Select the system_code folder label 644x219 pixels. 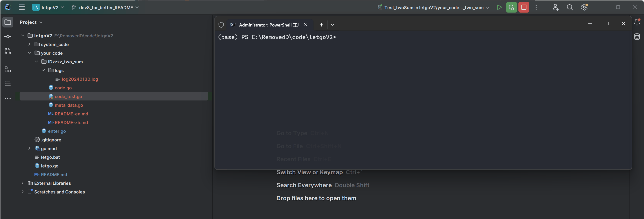click(x=55, y=44)
